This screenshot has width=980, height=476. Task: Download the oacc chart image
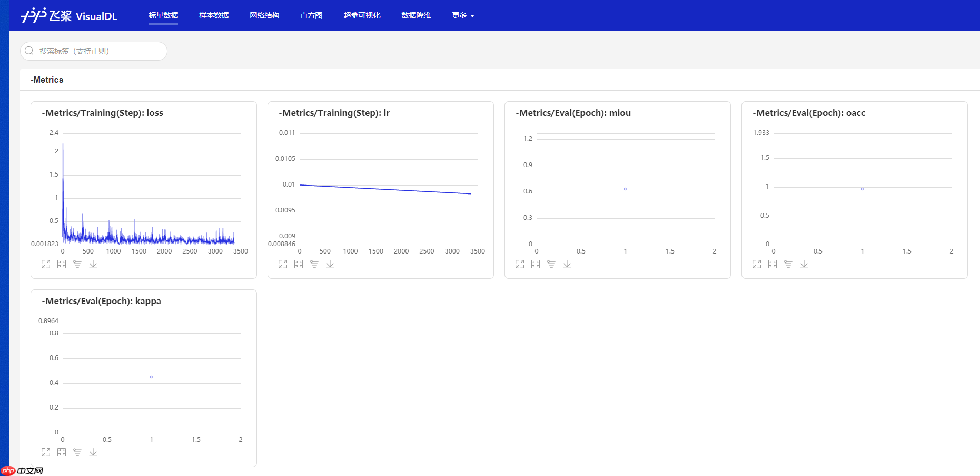804,264
